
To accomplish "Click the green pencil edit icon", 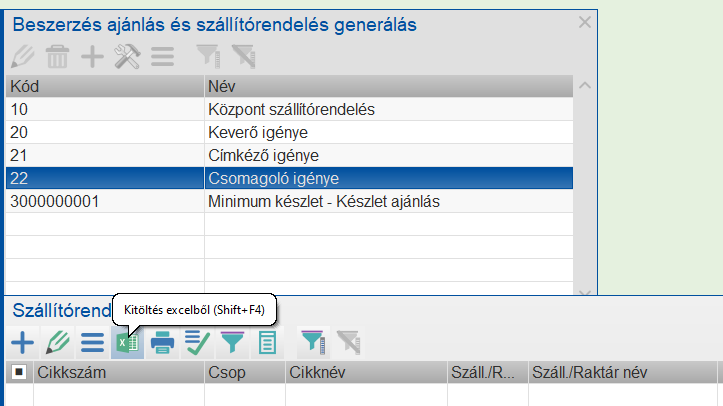I will [57, 343].
